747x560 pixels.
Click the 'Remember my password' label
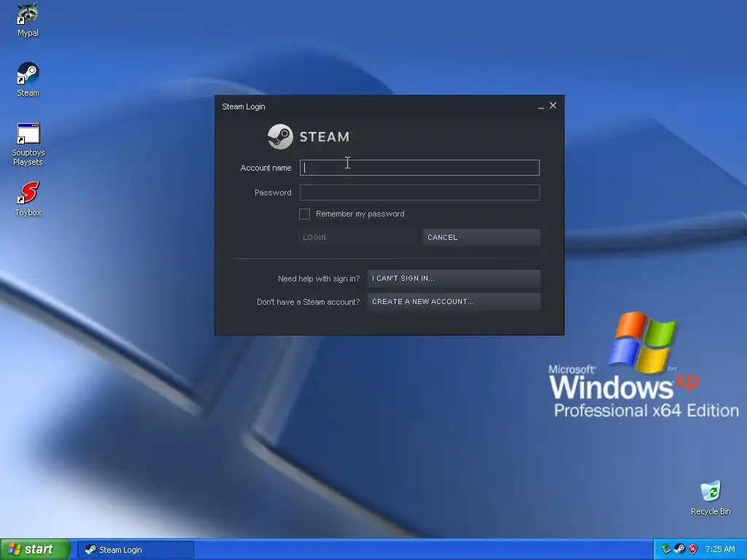(360, 214)
